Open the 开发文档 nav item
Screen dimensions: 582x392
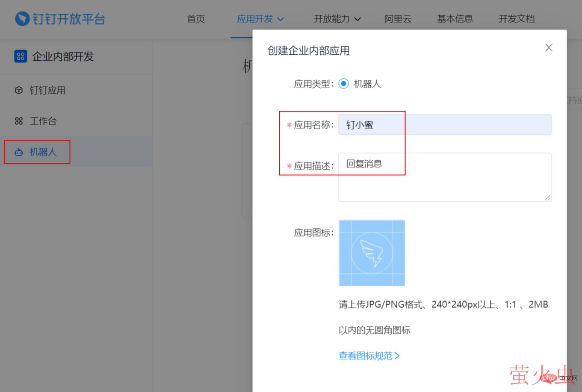(x=517, y=19)
